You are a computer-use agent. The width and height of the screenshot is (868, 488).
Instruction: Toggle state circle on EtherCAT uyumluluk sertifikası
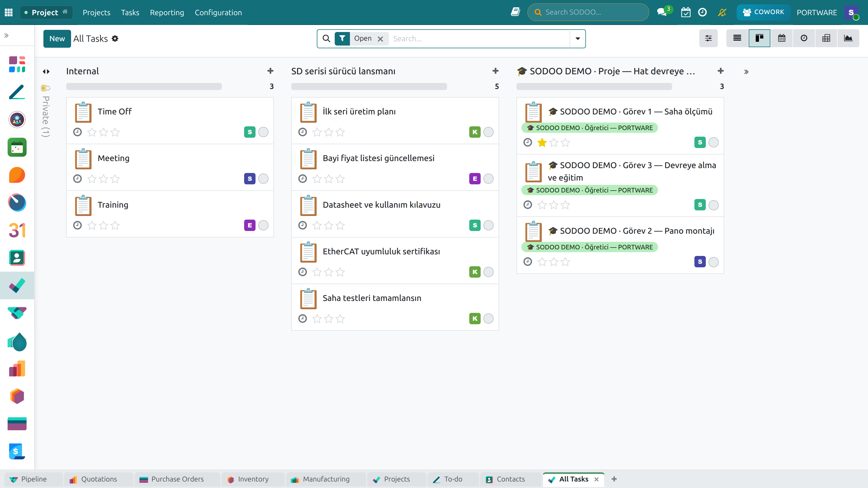489,272
